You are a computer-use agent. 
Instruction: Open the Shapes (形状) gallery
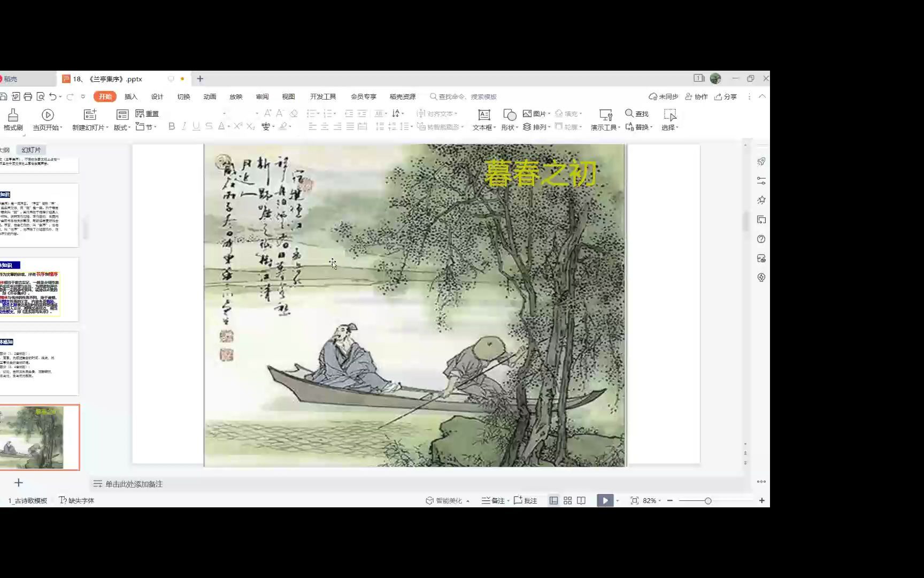509,119
